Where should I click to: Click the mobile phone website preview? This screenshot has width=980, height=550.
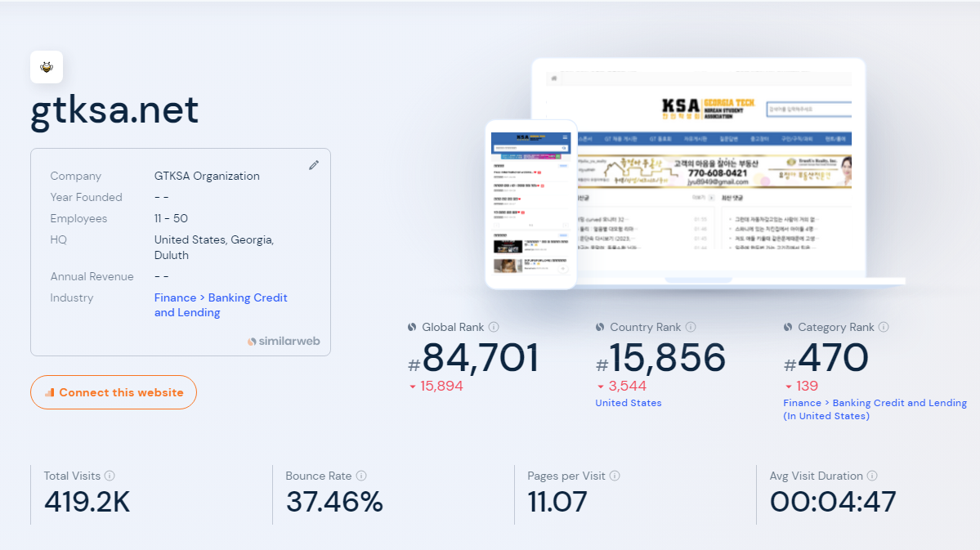click(530, 204)
